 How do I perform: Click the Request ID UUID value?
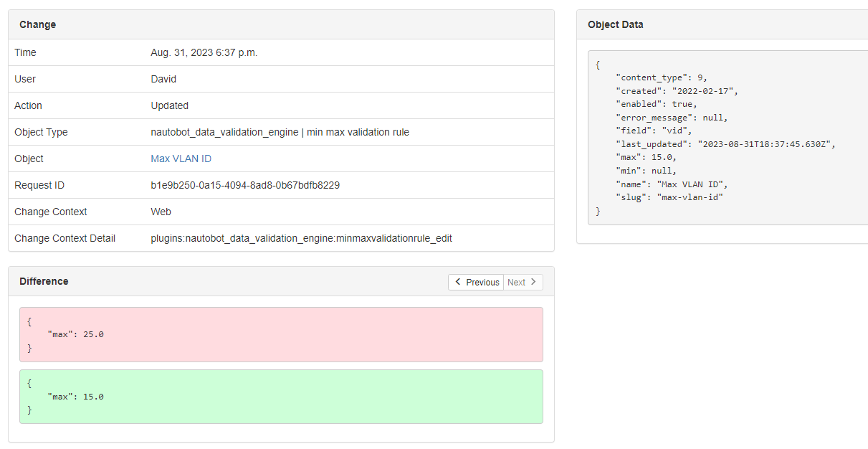244,185
